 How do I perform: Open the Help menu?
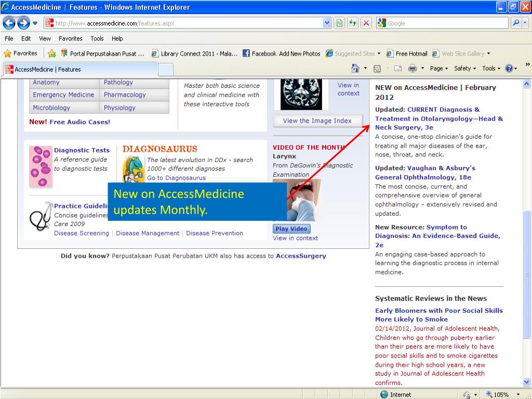pos(117,38)
